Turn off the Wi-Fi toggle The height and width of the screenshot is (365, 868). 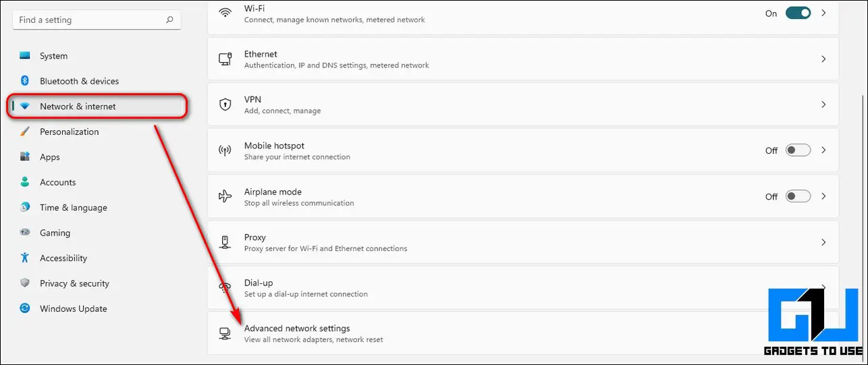(798, 13)
